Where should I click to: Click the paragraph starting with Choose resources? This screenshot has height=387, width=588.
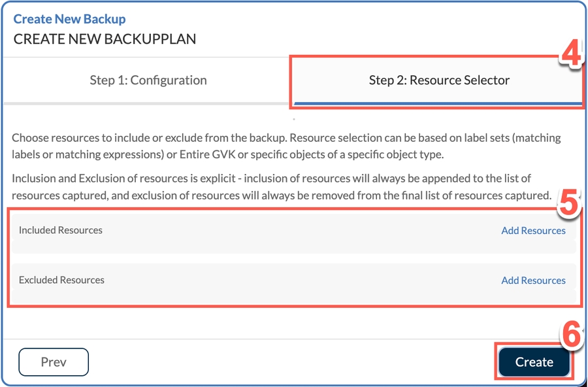point(286,146)
